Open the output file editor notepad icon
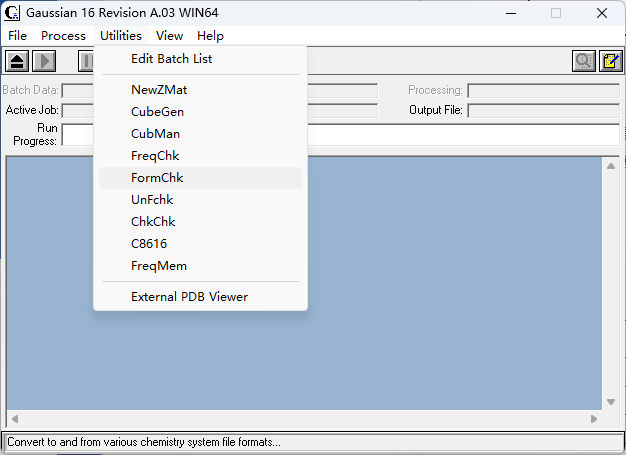 click(x=610, y=62)
